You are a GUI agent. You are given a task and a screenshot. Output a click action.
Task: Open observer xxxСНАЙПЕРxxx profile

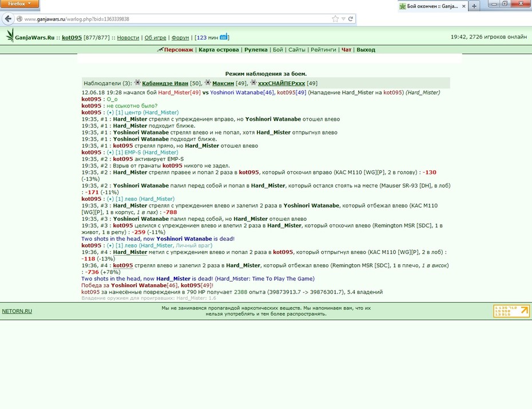tap(281, 84)
